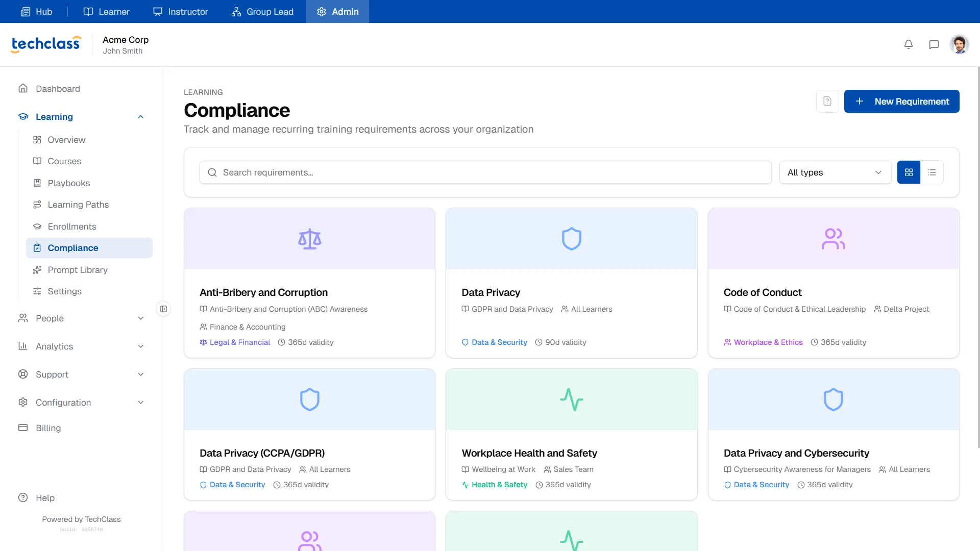980x551 pixels.
Task: Click the 90d validity label
Action: click(x=560, y=342)
